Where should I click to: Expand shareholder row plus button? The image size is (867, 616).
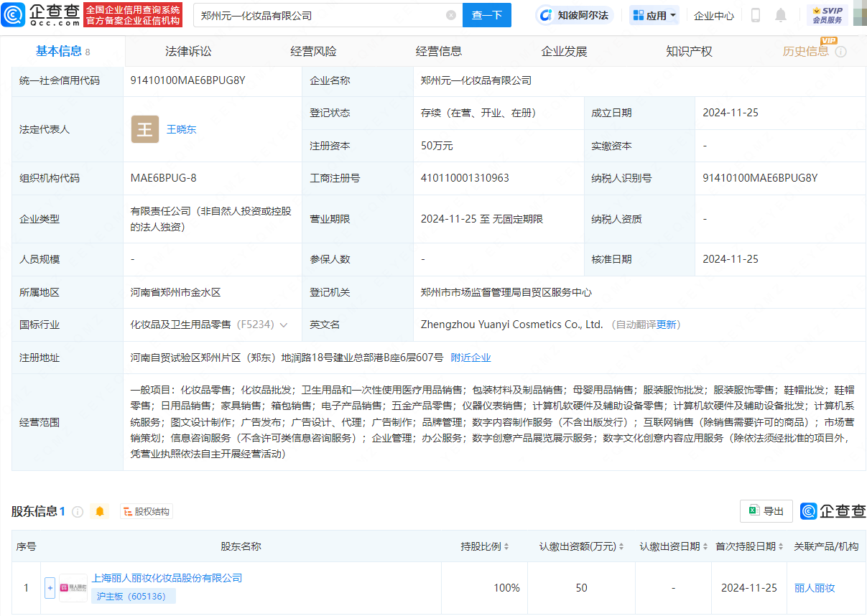pos(50,588)
